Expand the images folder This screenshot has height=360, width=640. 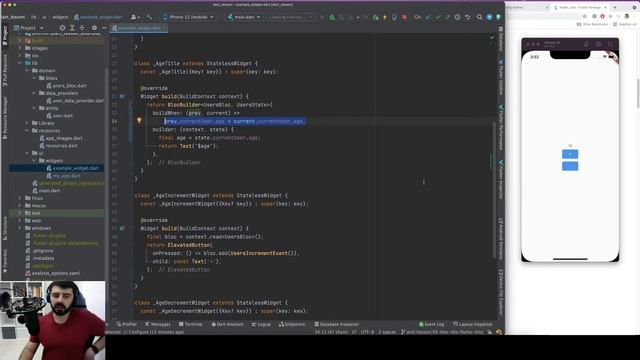[20, 48]
